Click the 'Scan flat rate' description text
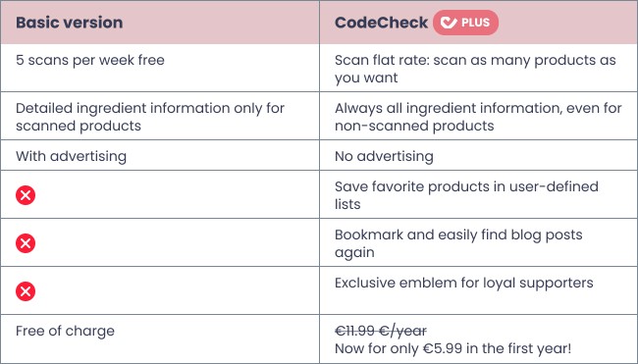 pyautogui.click(x=475, y=69)
